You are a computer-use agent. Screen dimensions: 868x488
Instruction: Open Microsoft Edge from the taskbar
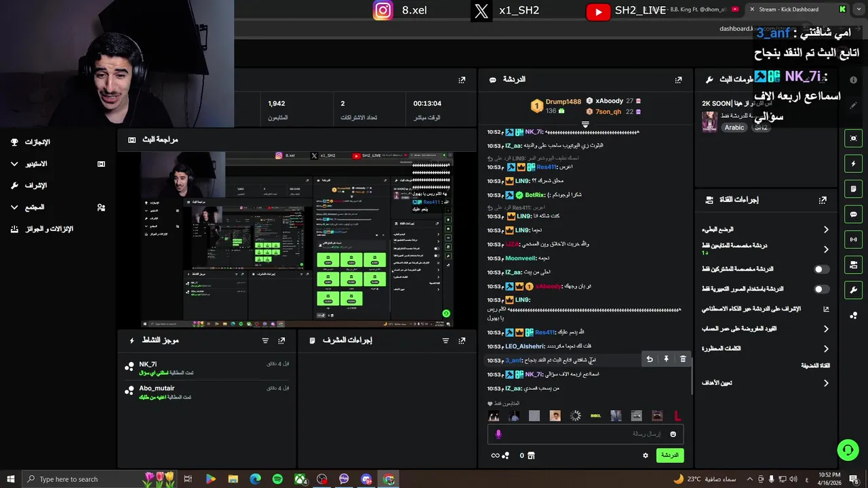[x=255, y=479]
